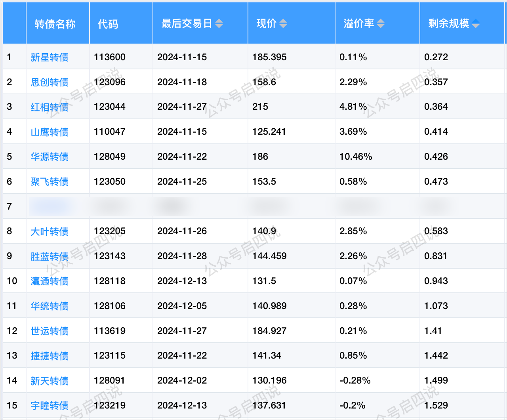Screen dimensions: 507x420
Task: Toggle the 剩余规模 sort icon
Action: (x=475, y=24)
